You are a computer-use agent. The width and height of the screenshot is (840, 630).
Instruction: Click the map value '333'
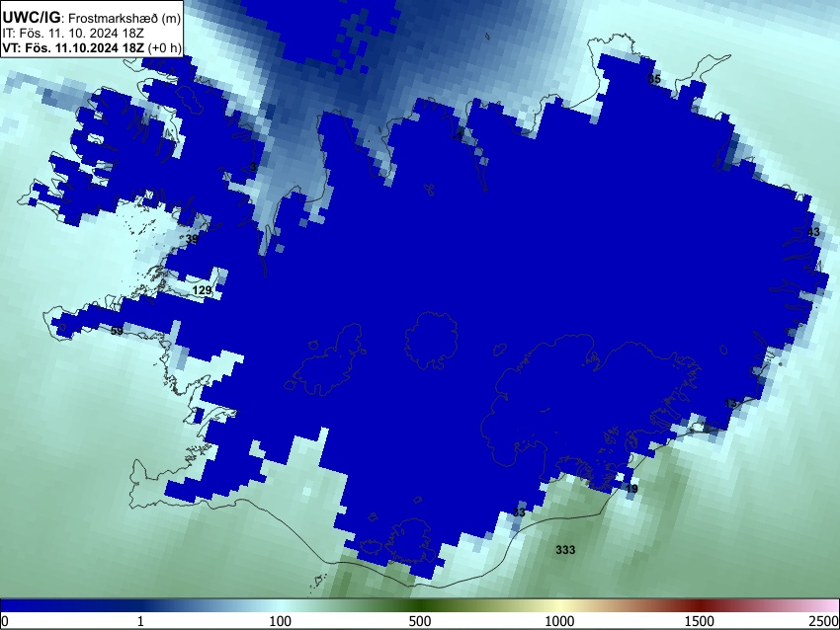pyautogui.click(x=565, y=550)
